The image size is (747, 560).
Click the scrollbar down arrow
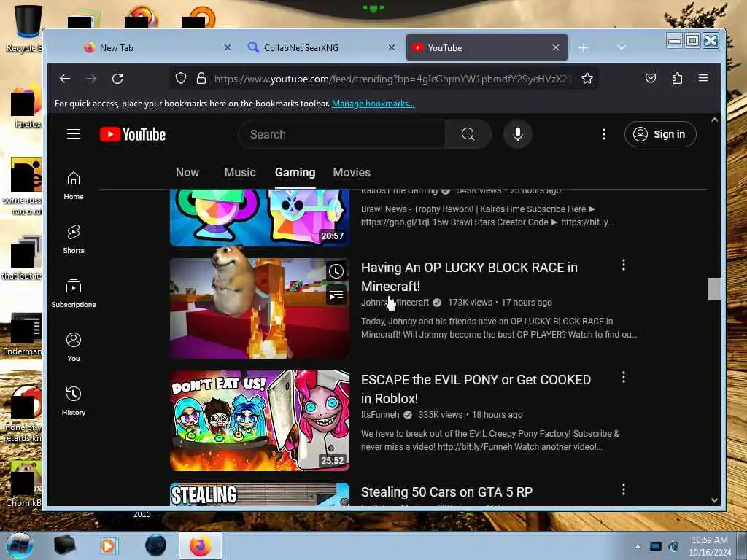click(714, 500)
